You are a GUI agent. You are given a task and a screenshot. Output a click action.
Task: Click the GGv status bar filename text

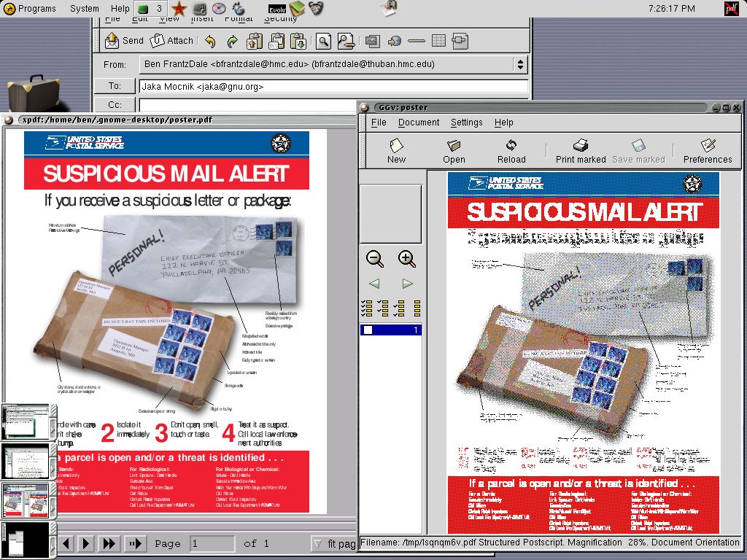point(417,542)
